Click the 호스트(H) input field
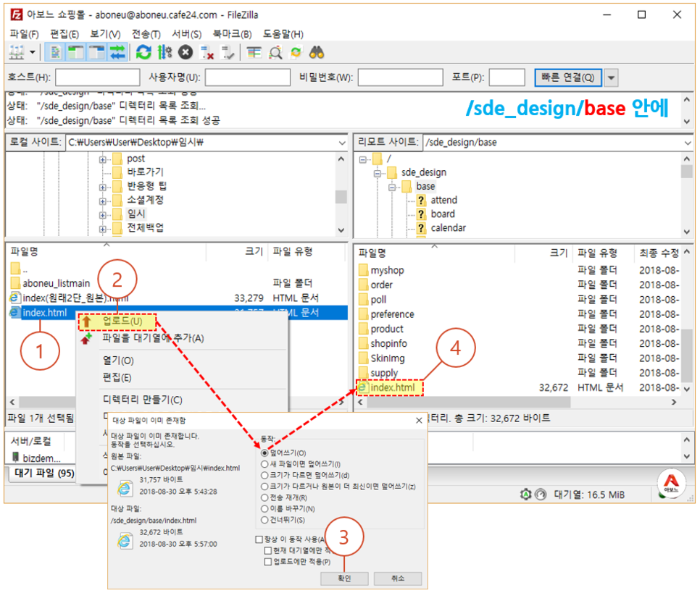 coord(97,77)
